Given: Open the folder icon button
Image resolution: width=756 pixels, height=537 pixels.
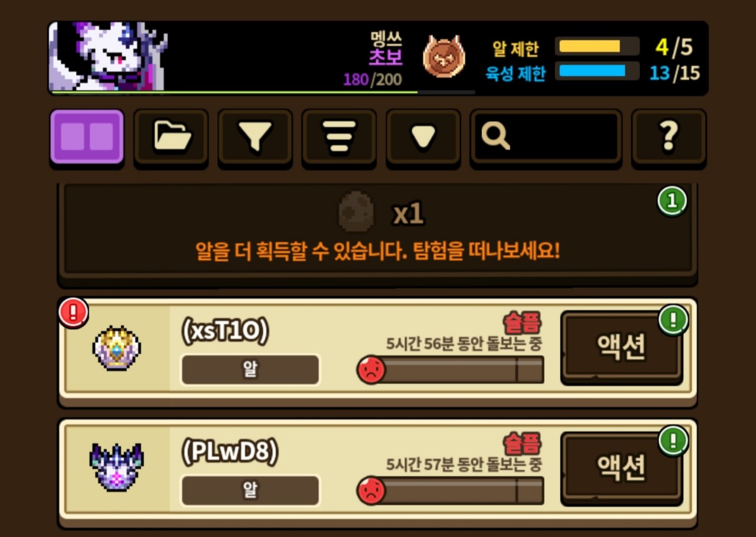Looking at the screenshot, I should coord(171,137).
